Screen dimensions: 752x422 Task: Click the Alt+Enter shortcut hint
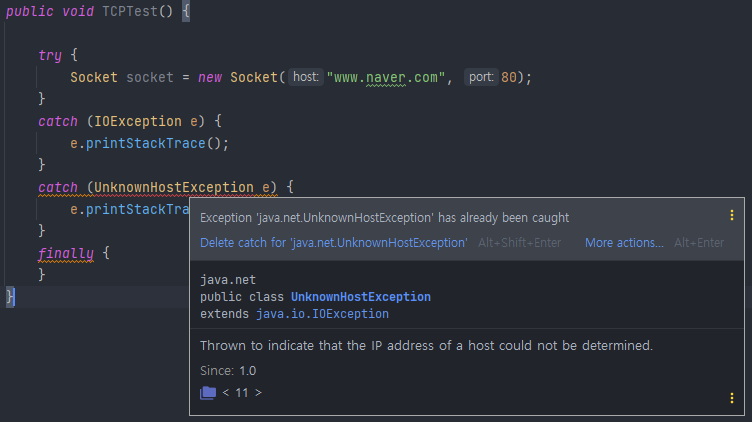tap(699, 243)
